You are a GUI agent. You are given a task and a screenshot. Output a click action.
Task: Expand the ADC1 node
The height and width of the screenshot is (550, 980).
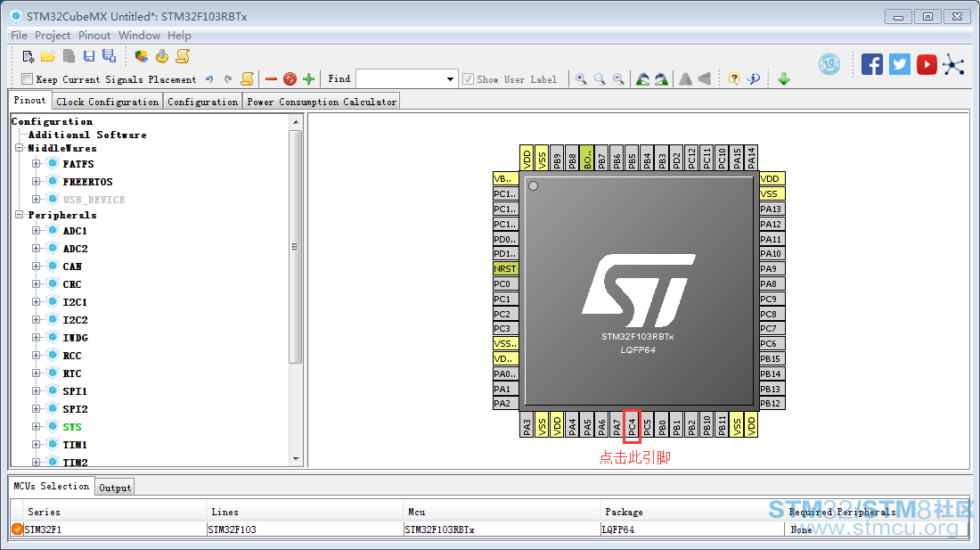point(37,231)
